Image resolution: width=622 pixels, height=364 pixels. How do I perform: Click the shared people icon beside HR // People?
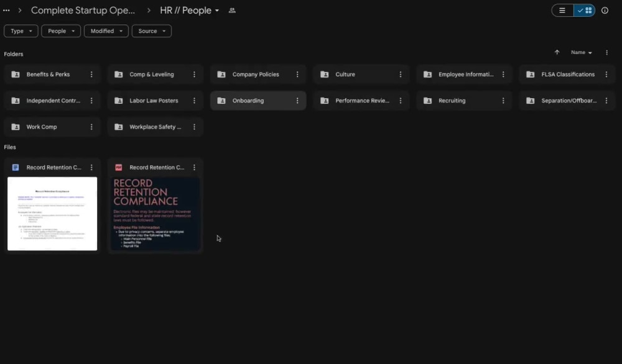point(232,11)
